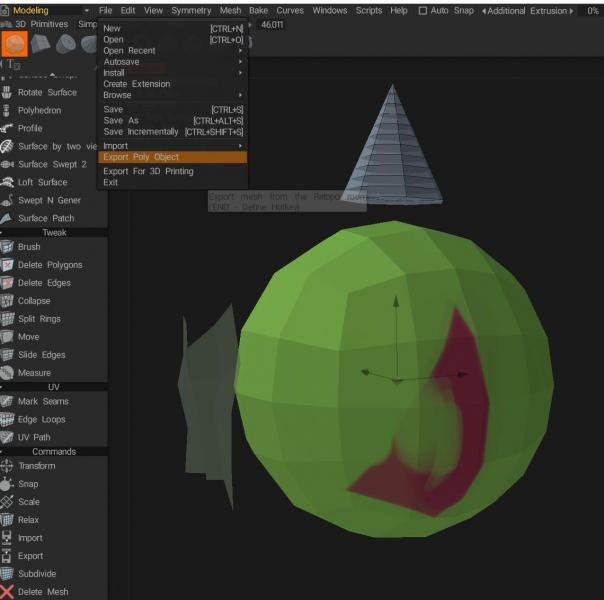The width and height of the screenshot is (604, 600).
Task: Select the Delete Polygons icon
Action: coord(7,265)
